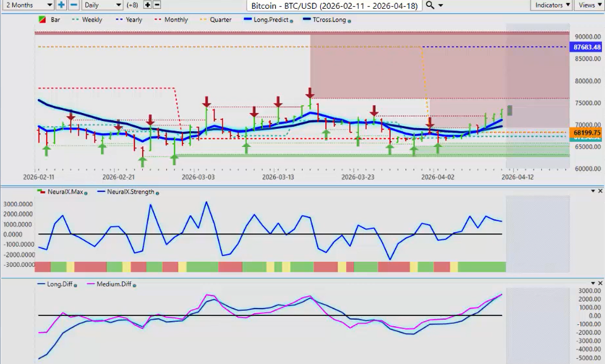Open the 2 Months time range dropdown
The height and width of the screenshot is (364, 605).
(27, 5)
